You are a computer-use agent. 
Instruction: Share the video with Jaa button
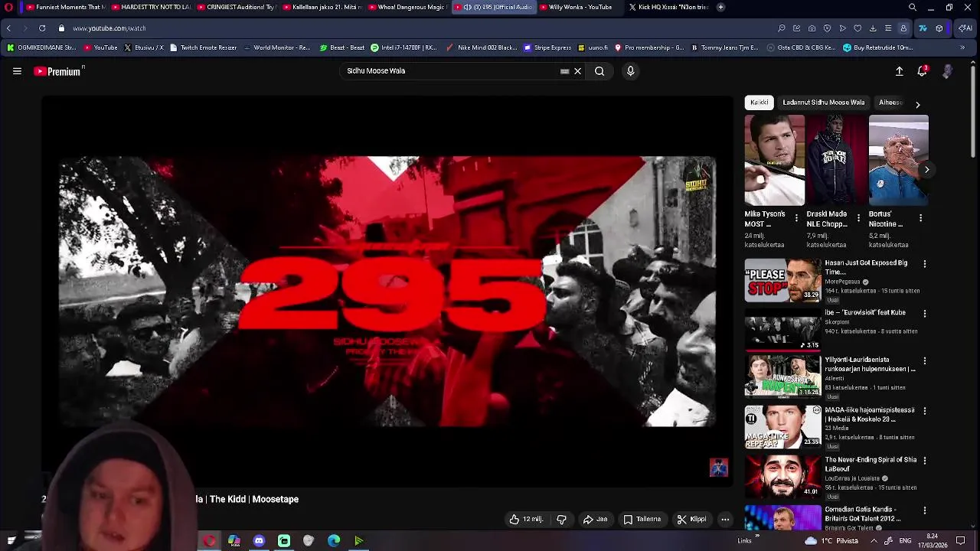[596, 520]
